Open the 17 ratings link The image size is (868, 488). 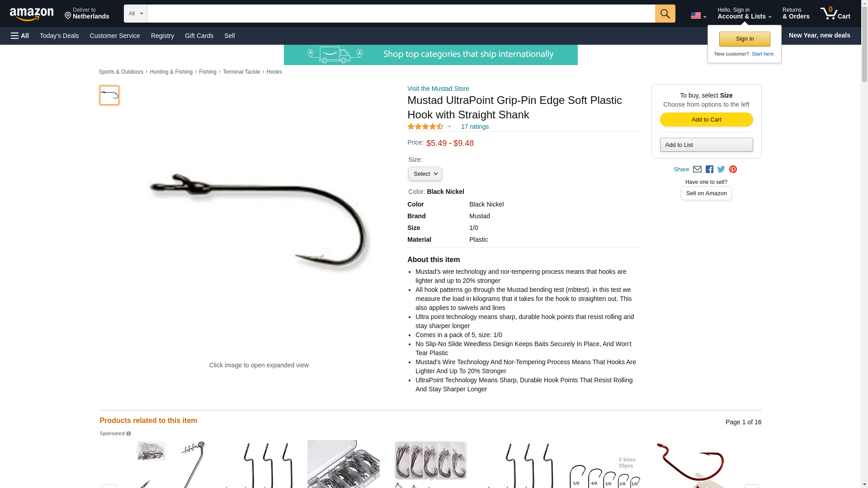475,127
